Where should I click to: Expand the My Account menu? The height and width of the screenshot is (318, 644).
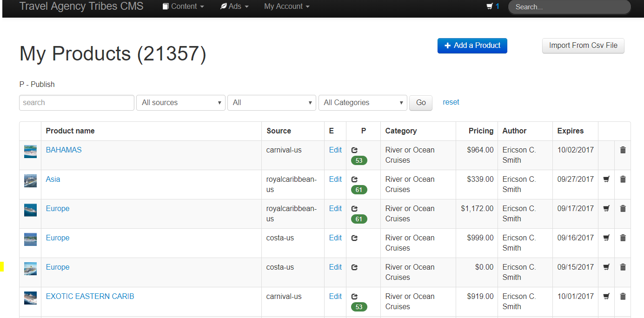pos(286,7)
